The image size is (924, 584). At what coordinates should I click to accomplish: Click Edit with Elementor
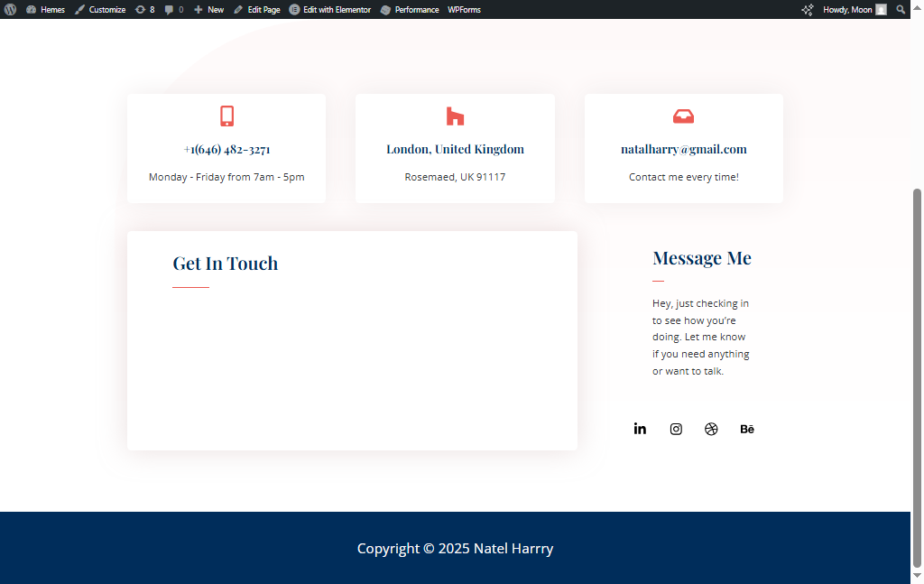tap(330, 9)
